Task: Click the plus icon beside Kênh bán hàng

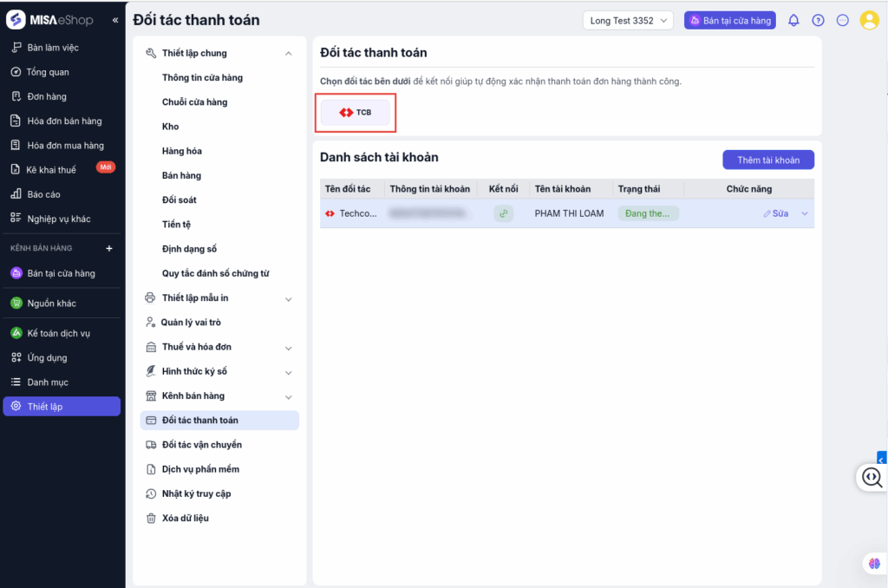Action: tap(109, 249)
